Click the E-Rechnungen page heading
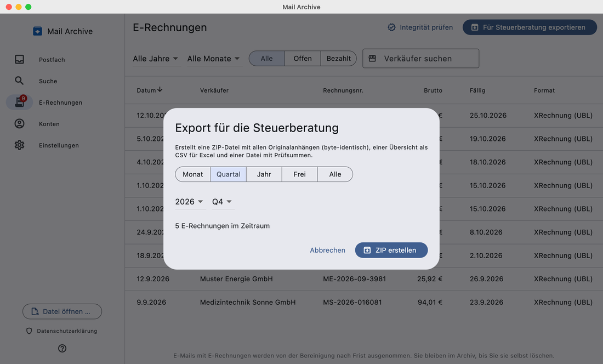This screenshot has width=603, height=364. coord(169,27)
